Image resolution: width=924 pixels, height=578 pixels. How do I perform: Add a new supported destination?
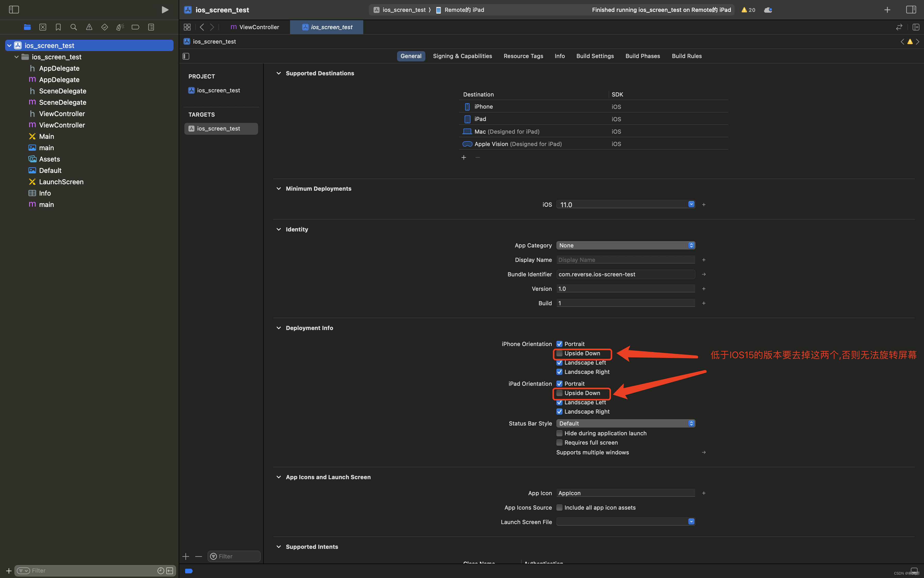(464, 157)
